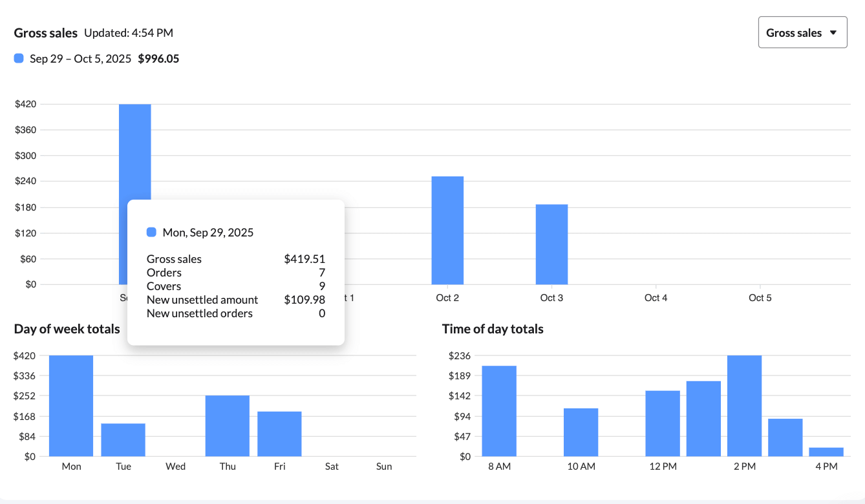Click the Oct 5 x-axis label
Image resolution: width=865 pixels, height=504 pixels.
click(x=760, y=298)
